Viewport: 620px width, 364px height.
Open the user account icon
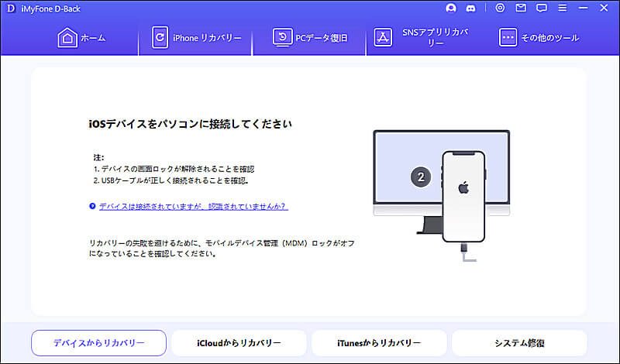tap(451, 9)
